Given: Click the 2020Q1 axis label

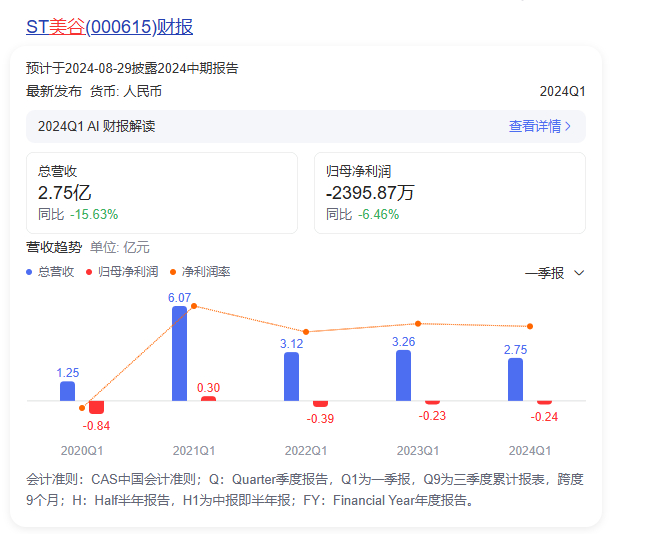Looking at the screenshot, I should click(x=82, y=451).
